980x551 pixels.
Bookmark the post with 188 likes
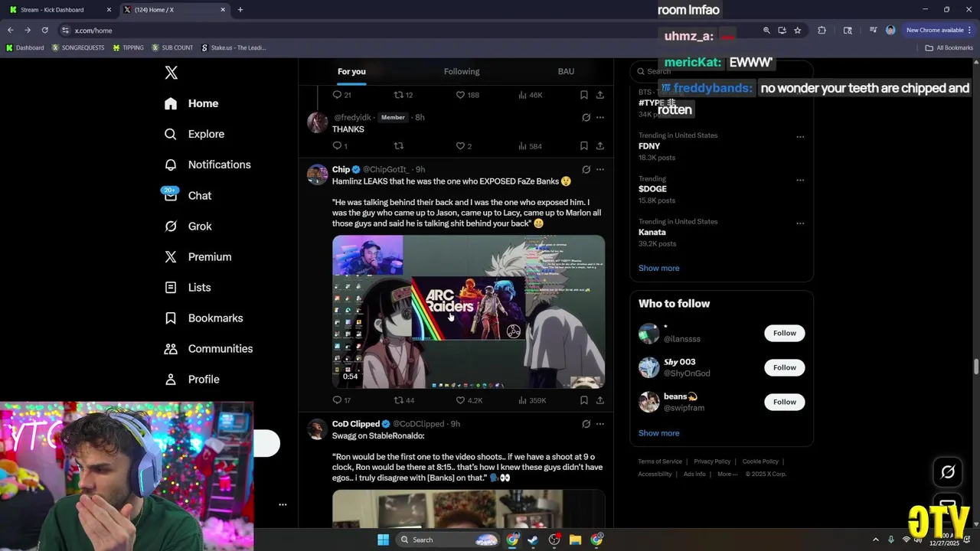[583, 95]
